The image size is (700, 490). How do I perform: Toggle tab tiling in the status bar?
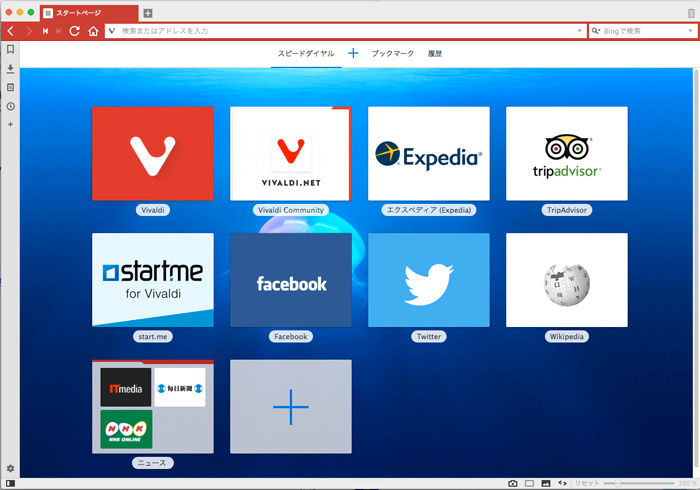tap(529, 483)
